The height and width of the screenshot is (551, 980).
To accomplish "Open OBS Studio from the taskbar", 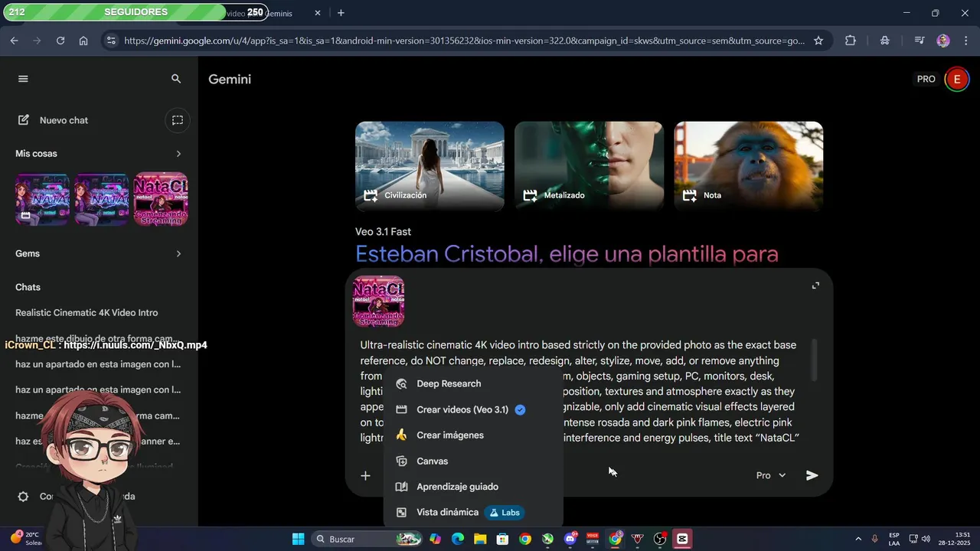I will point(660,540).
